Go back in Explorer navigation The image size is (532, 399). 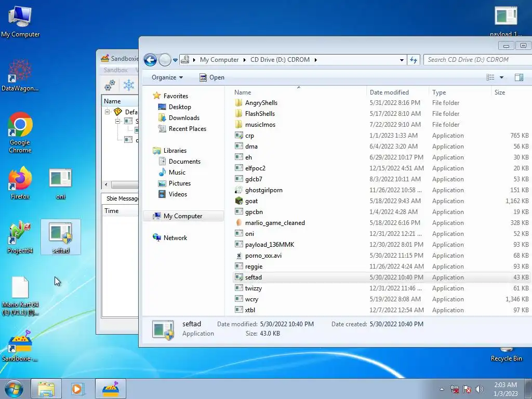pyautogui.click(x=150, y=60)
